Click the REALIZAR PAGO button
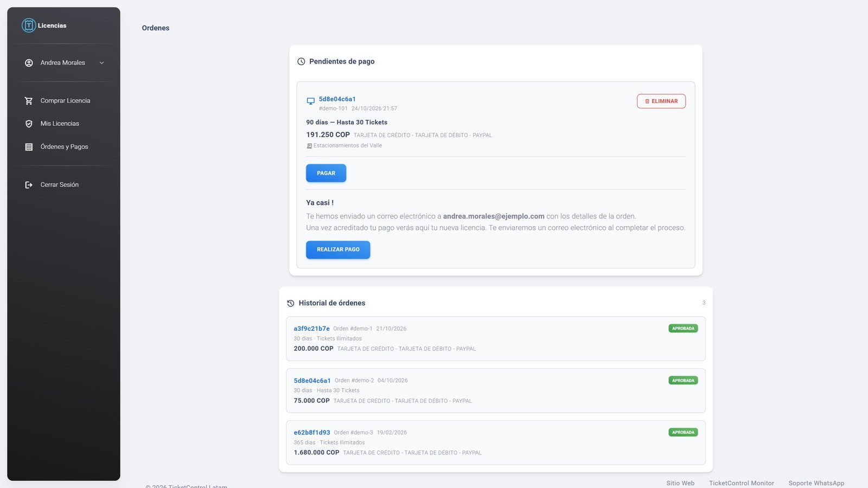The image size is (868, 488). tap(338, 249)
